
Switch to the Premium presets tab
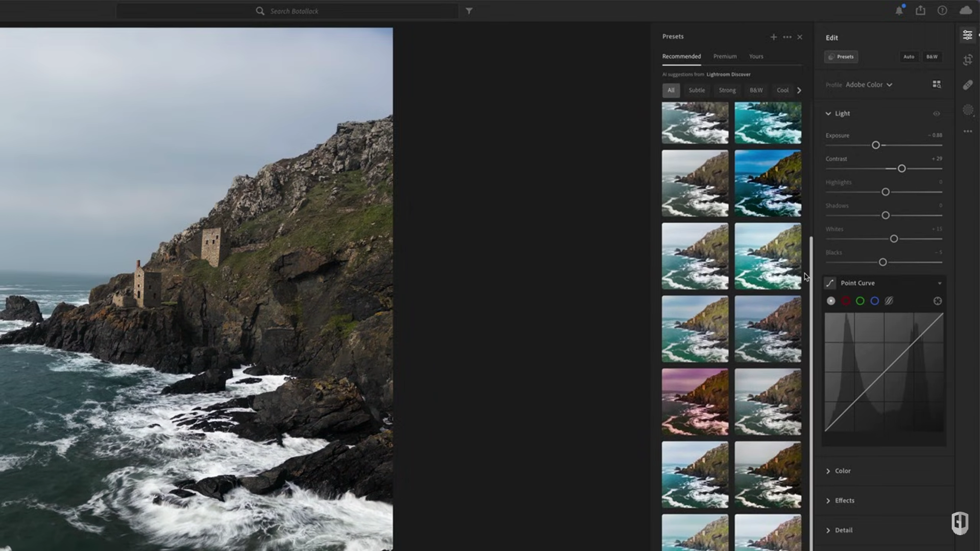(x=725, y=56)
